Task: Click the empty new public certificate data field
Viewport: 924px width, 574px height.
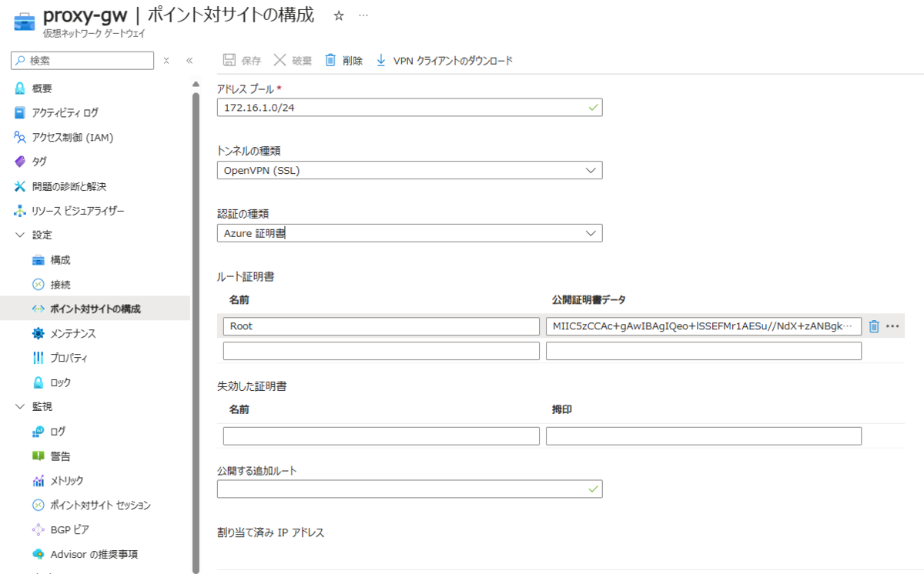Action: coord(704,351)
